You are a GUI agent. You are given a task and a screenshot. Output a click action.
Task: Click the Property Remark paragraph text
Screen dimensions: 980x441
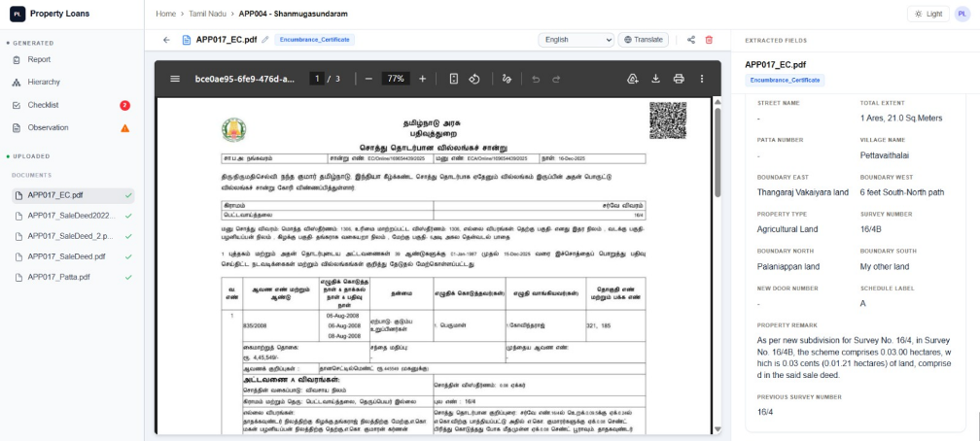click(x=854, y=357)
